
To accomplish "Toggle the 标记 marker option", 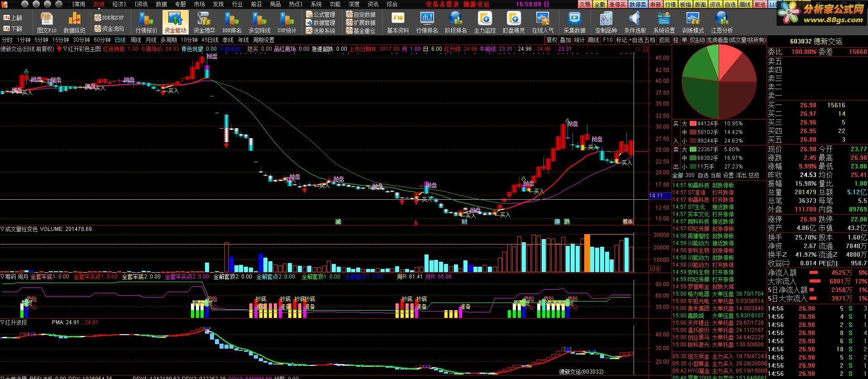I will click(x=622, y=40).
